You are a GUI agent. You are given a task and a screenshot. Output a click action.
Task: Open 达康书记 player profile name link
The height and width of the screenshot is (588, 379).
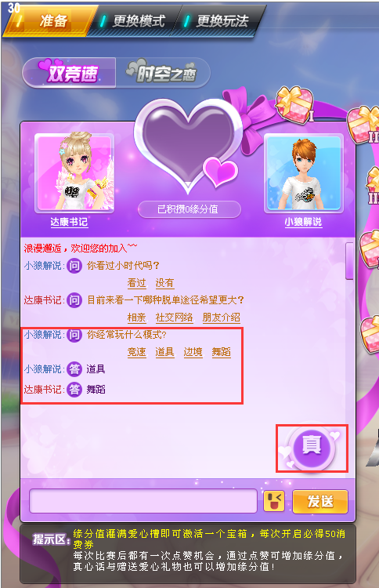[69, 222]
